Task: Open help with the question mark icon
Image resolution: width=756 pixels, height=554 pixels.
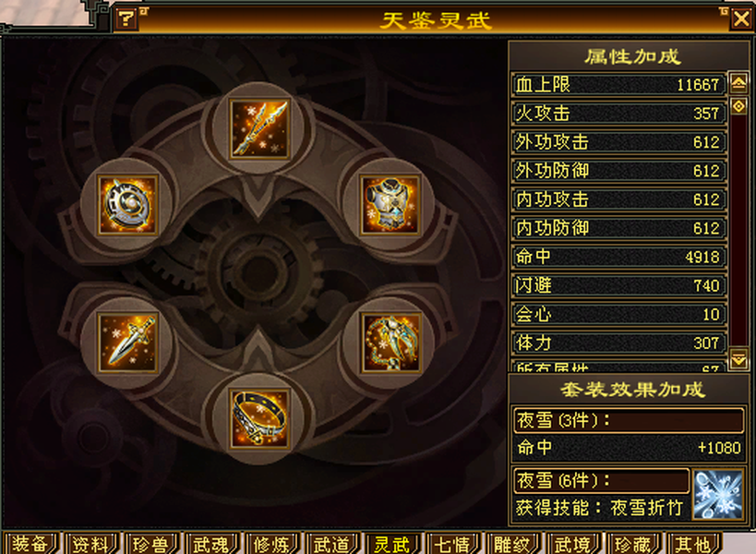Action: pyautogui.click(x=126, y=18)
